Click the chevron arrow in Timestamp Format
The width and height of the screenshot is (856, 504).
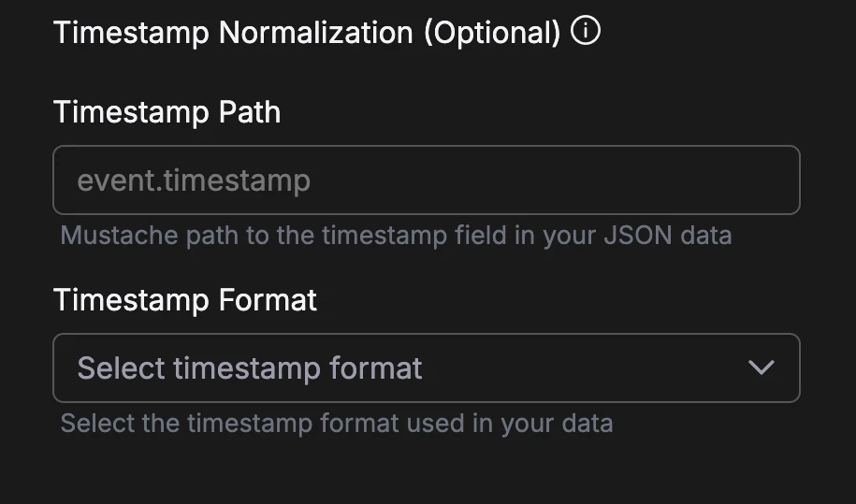pyautogui.click(x=762, y=367)
